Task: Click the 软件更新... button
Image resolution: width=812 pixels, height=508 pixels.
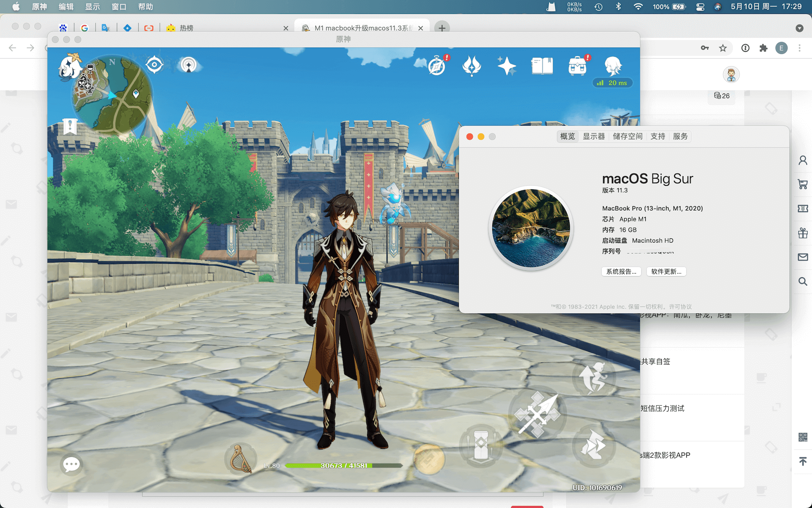Action: coord(666,272)
